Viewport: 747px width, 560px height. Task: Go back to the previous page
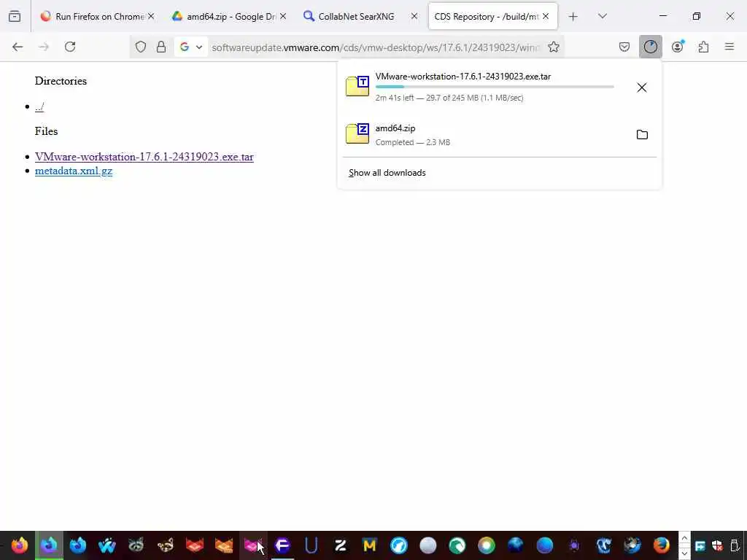tap(18, 47)
